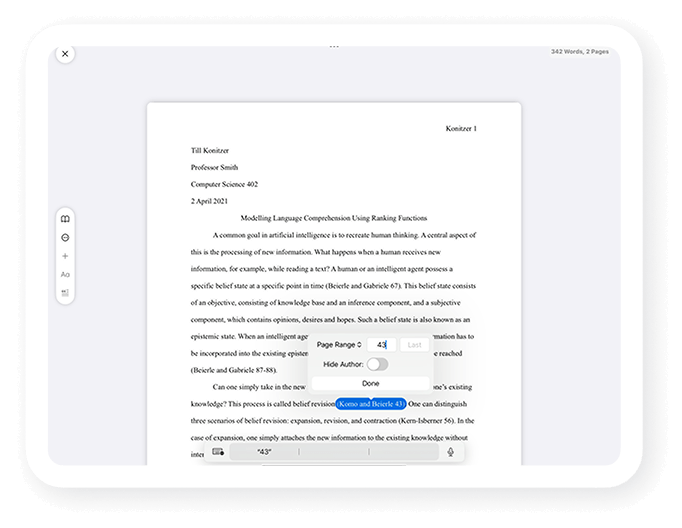Open the three-dot menu at top center
The width and height of the screenshot is (682, 528).
[x=334, y=46]
